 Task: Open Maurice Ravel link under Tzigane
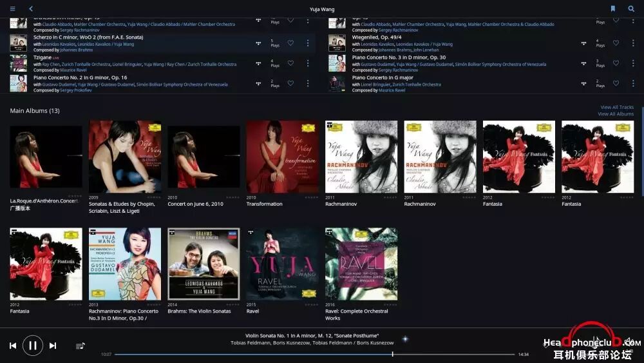(73, 70)
